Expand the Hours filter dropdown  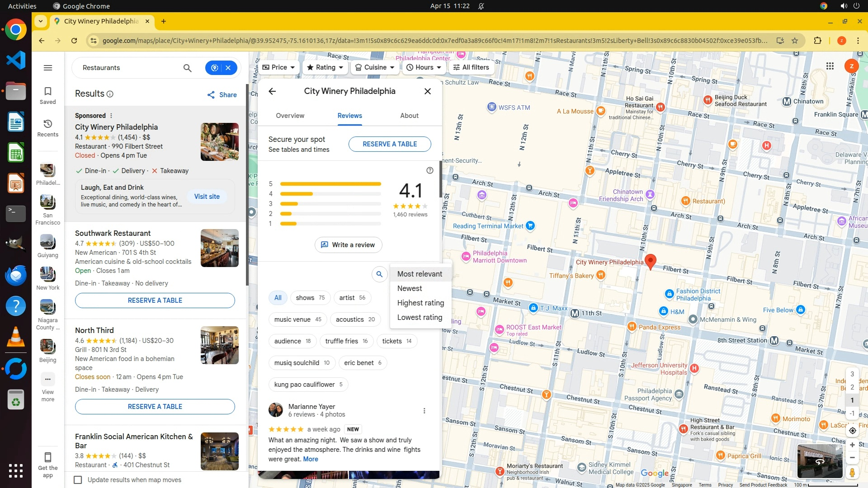424,67
